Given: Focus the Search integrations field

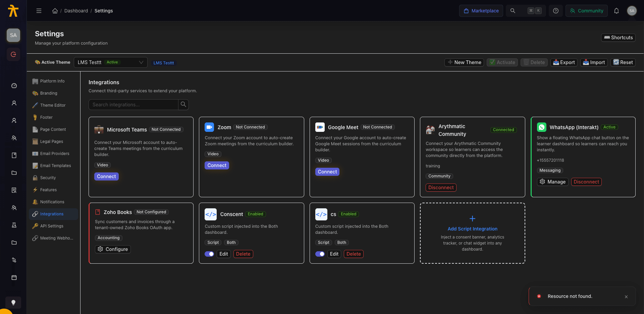Looking at the screenshot, I should [133, 105].
